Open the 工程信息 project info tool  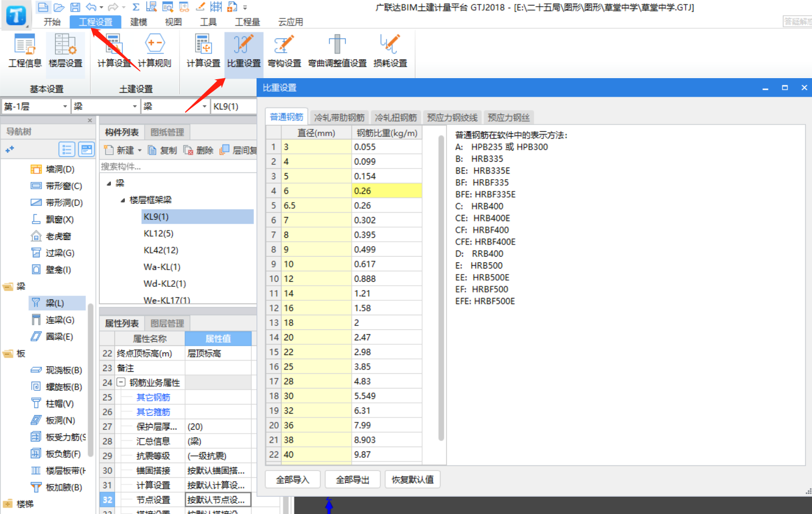click(25, 51)
